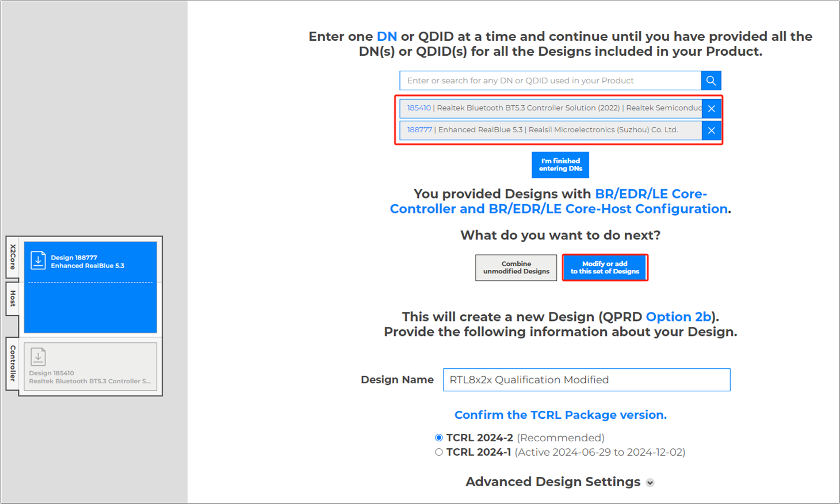This screenshot has width=840, height=504.
Task: Remove design 185410 with its X icon
Action: pyautogui.click(x=711, y=108)
